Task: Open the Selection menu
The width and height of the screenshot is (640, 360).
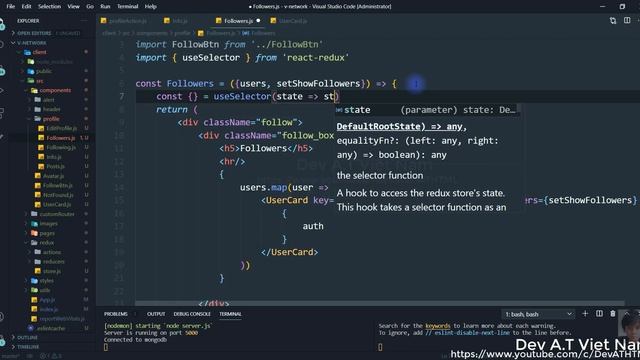Action: coord(49,7)
